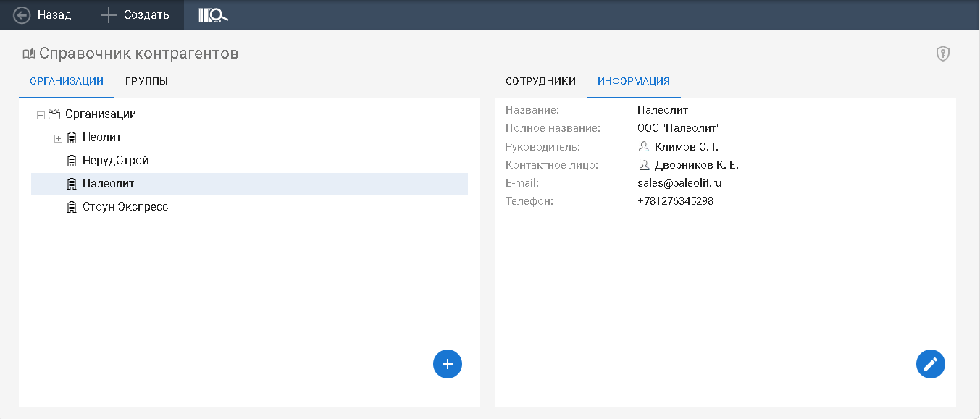
Task: Open the barcode search tool
Action: (x=213, y=15)
